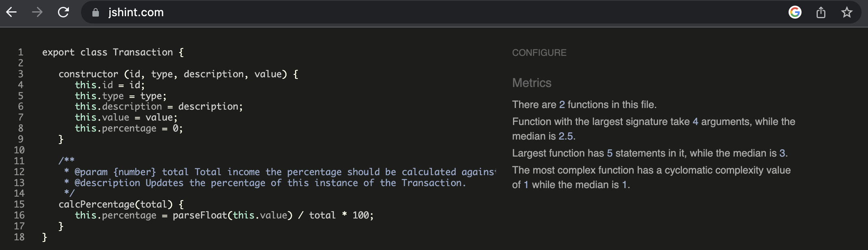The height and width of the screenshot is (250, 868).
Task: Click the @description comment line
Action: (x=265, y=183)
